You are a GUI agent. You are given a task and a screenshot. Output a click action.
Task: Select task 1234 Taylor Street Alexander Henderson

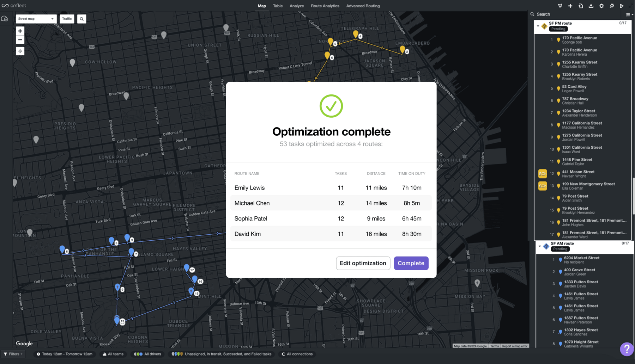pyautogui.click(x=583, y=113)
